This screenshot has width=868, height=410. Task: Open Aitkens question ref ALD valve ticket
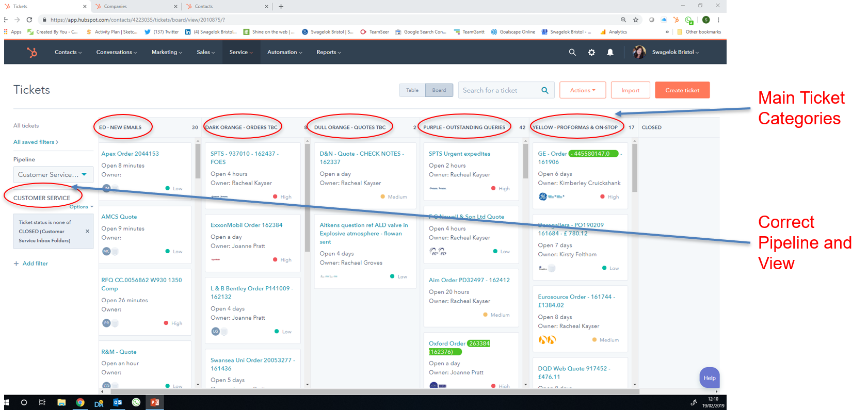363,233
